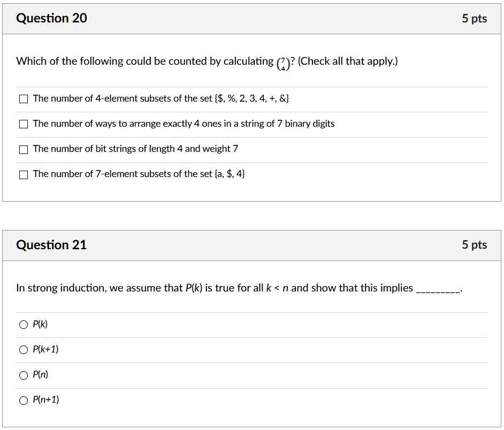Click the 'Check all that apply' text

coord(348,62)
